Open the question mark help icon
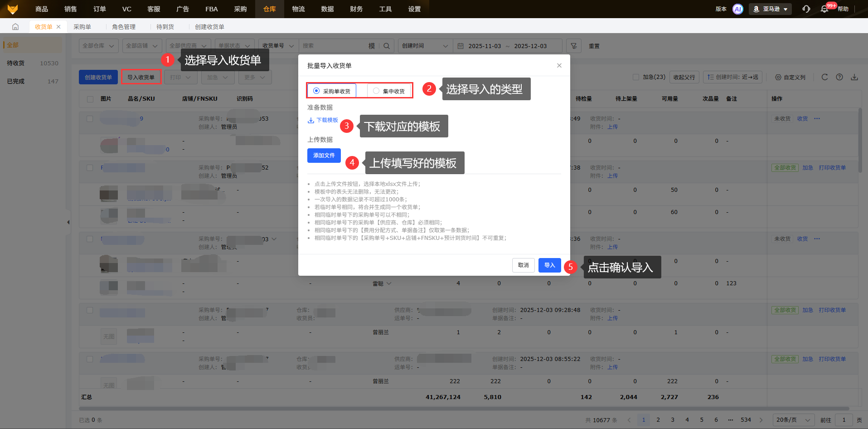This screenshot has height=429, width=868. pos(839,77)
